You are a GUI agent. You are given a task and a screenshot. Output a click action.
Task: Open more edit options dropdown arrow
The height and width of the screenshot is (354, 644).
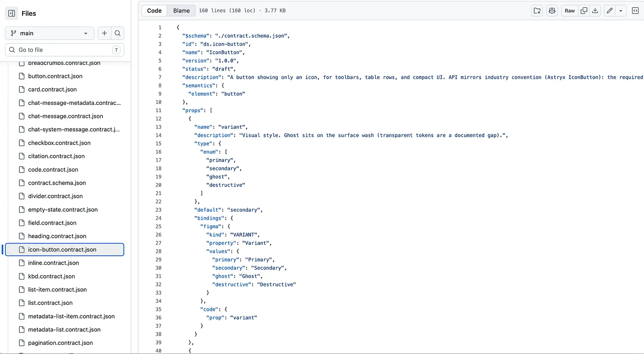click(x=621, y=11)
